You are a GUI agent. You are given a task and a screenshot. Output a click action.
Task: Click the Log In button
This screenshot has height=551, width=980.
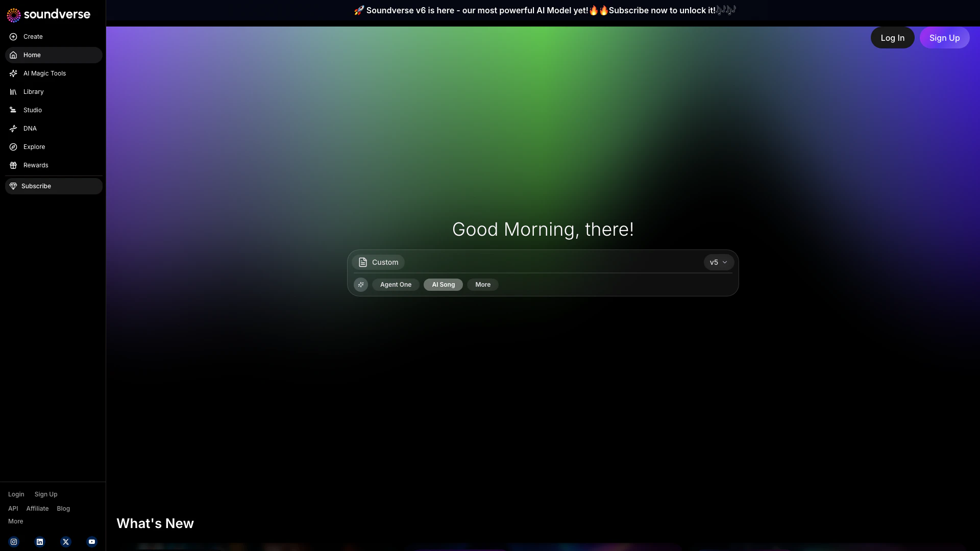(x=892, y=38)
